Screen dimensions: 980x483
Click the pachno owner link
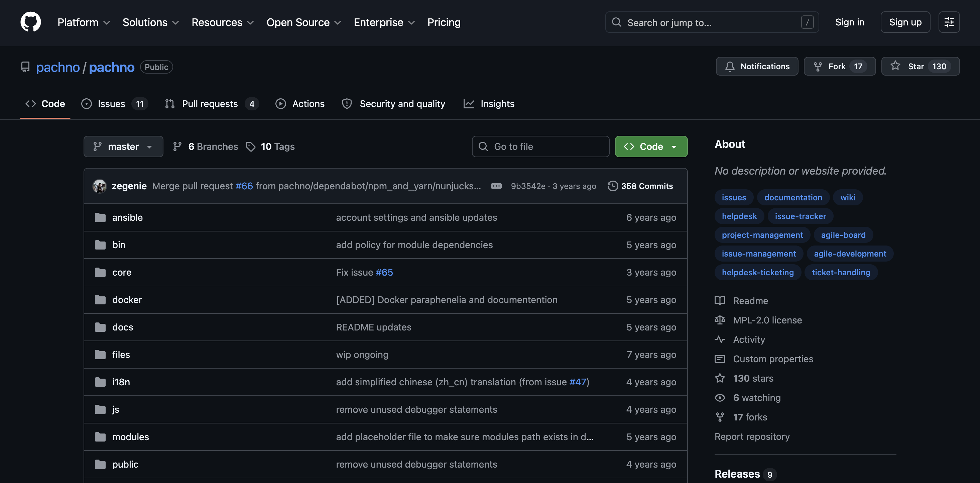pyautogui.click(x=58, y=67)
